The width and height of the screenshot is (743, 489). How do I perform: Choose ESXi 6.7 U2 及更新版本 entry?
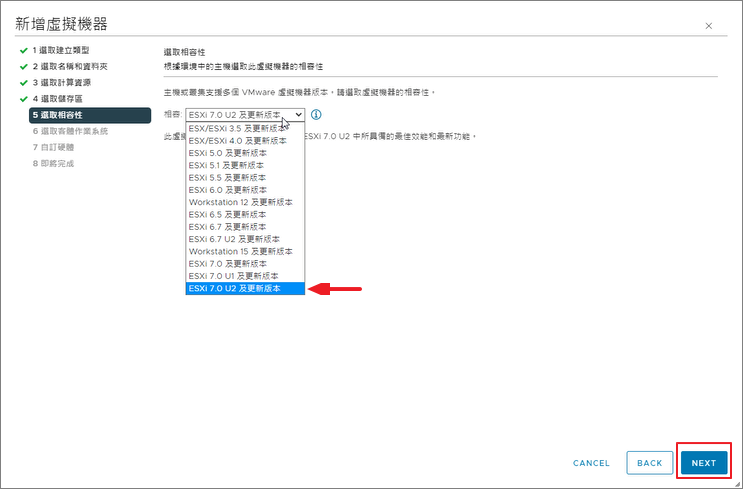tap(245, 239)
